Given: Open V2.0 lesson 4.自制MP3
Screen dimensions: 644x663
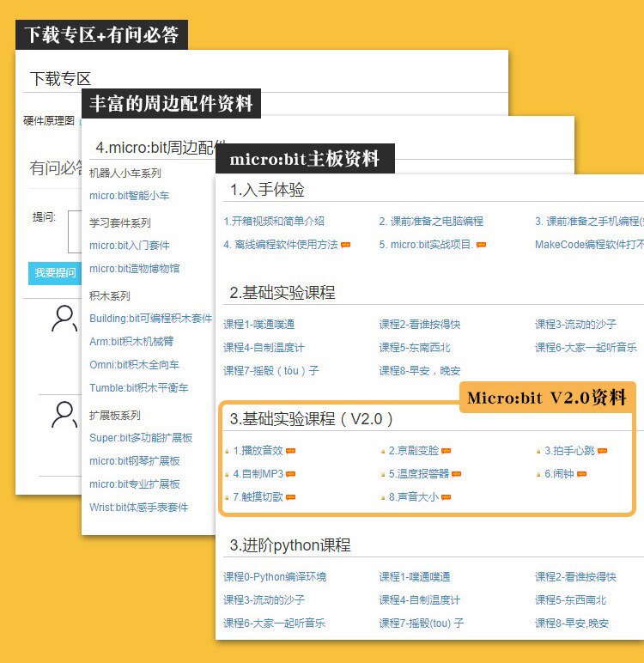Looking at the screenshot, I should pyautogui.click(x=258, y=474).
